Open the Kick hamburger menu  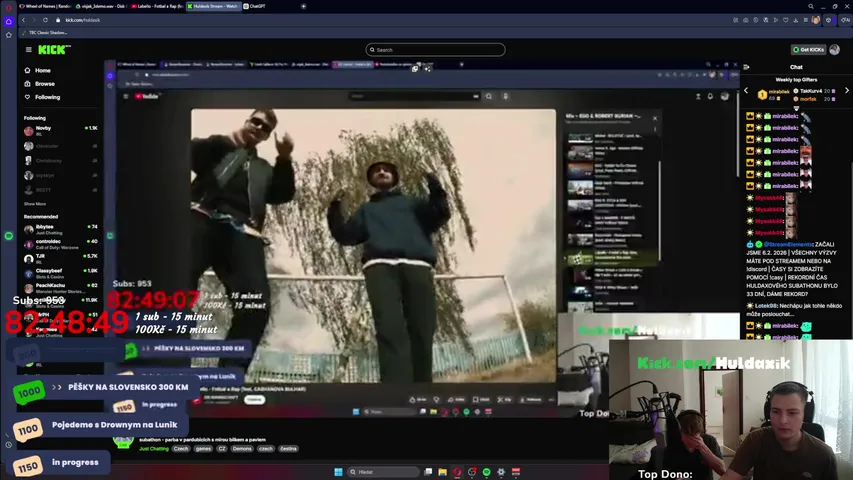pyautogui.click(x=28, y=50)
